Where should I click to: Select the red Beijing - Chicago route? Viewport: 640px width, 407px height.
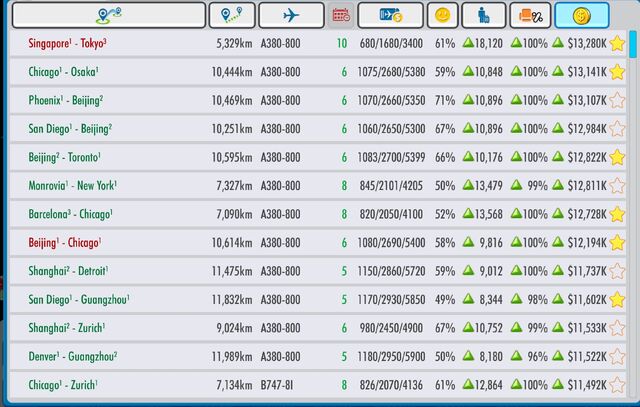318,242
